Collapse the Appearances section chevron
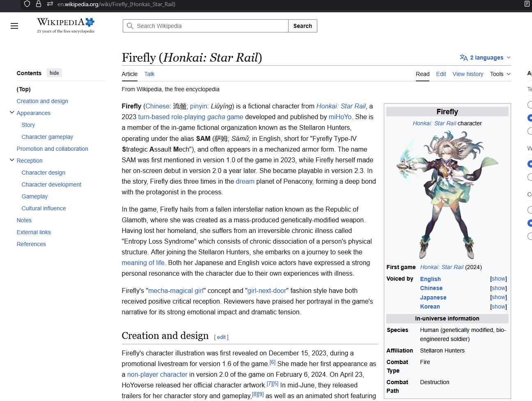532x401 pixels. pos(12,113)
